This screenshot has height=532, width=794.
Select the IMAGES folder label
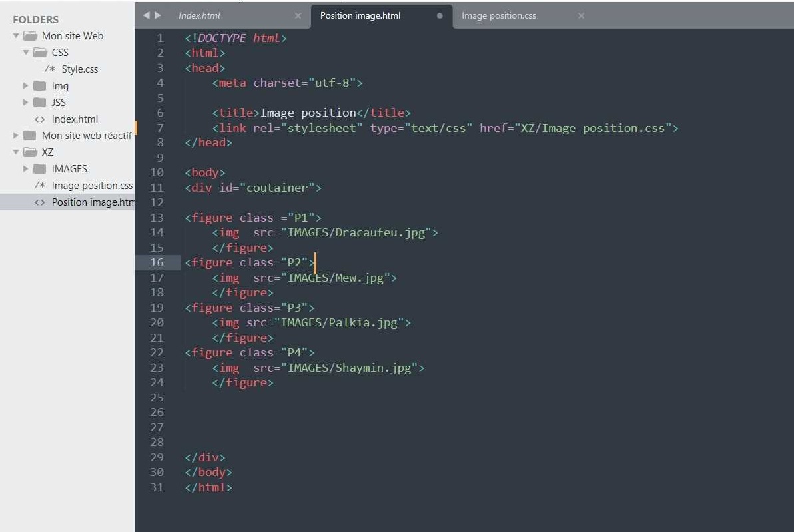69,169
